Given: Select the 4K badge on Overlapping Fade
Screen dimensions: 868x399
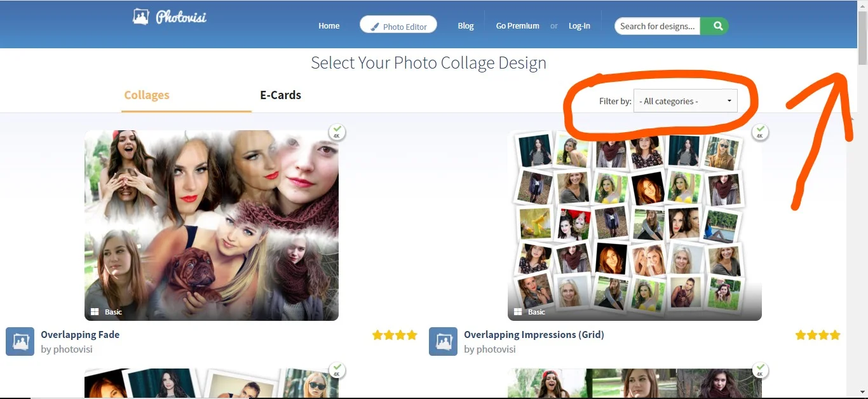Looking at the screenshot, I should click(337, 135).
